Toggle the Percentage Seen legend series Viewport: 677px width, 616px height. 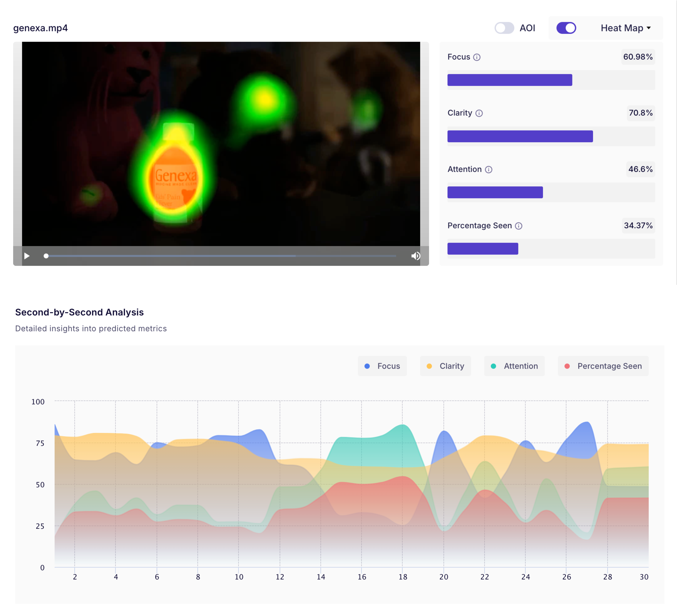click(603, 366)
